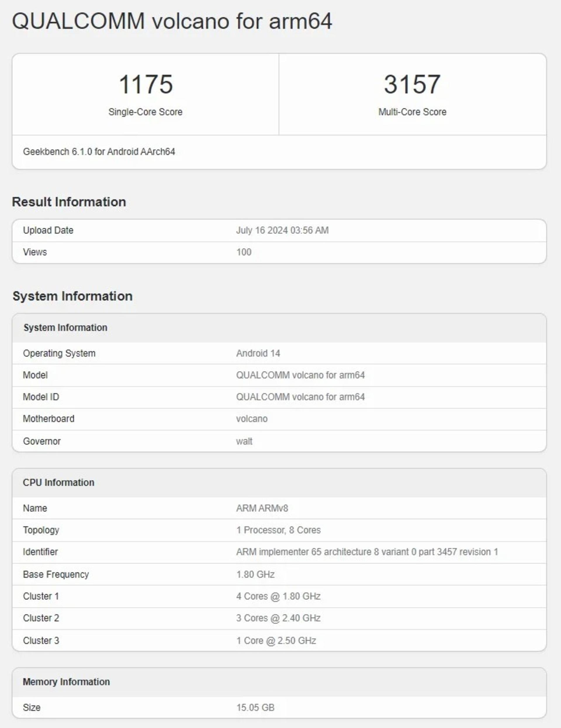
Task: Click the ARM implementer Identifier text
Action: (367, 552)
